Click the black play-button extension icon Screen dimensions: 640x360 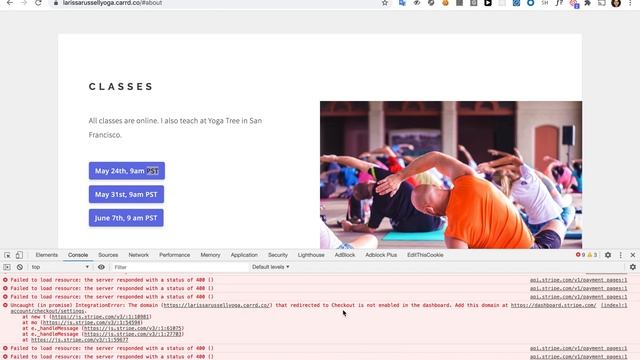click(x=488, y=3)
